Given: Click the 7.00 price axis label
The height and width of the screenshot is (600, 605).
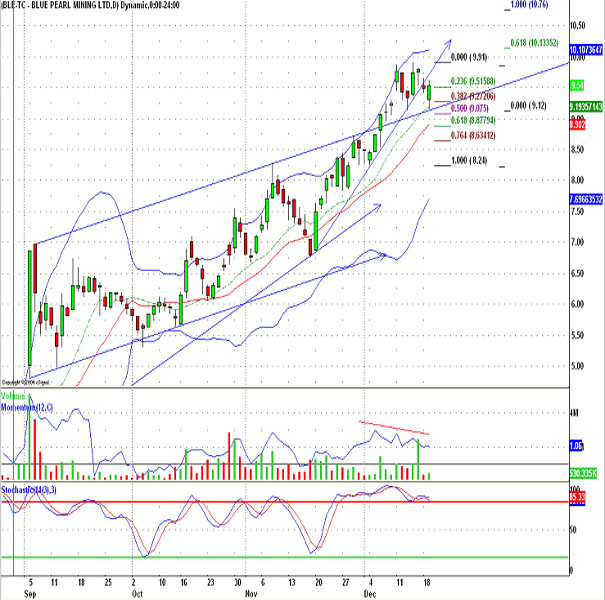Looking at the screenshot, I should click(x=578, y=242).
